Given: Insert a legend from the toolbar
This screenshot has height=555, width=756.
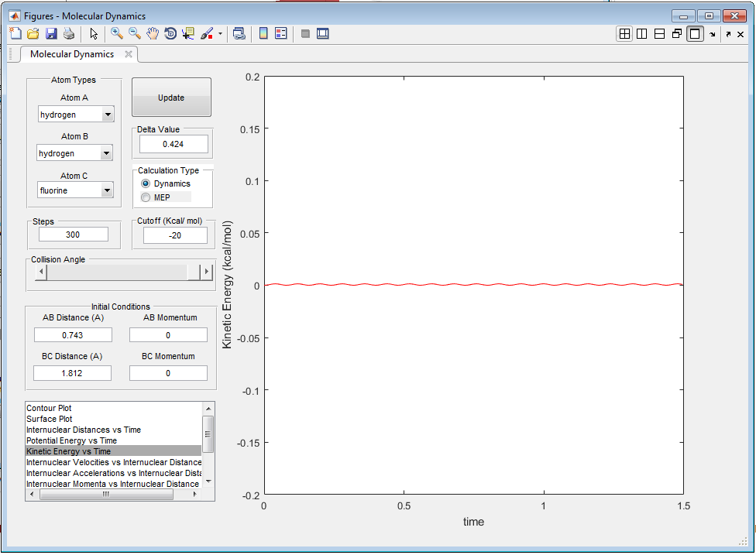Looking at the screenshot, I should (x=281, y=33).
